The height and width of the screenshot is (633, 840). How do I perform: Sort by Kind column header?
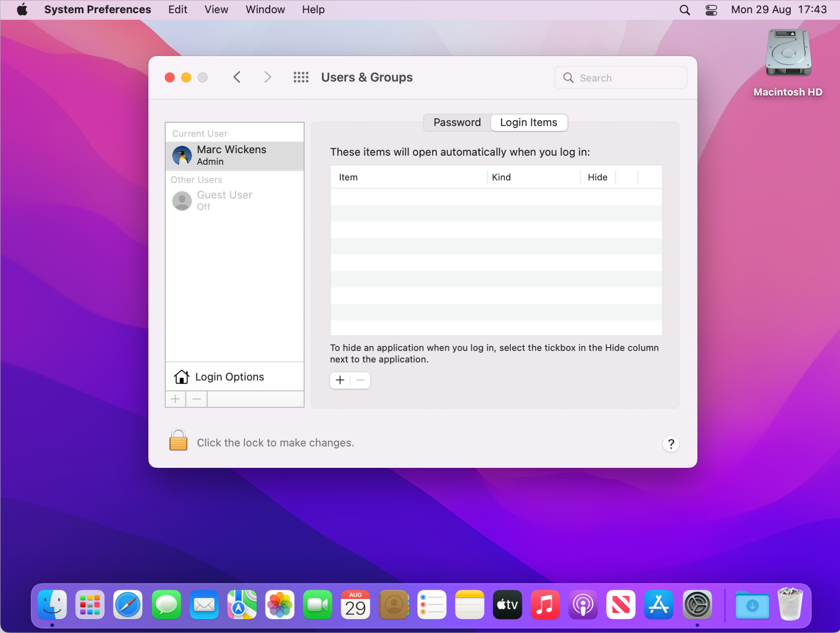point(534,177)
